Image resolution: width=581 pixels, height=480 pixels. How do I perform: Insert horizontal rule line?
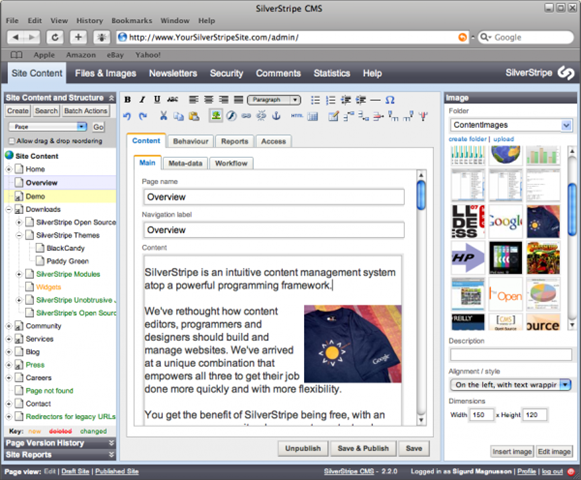(x=375, y=100)
